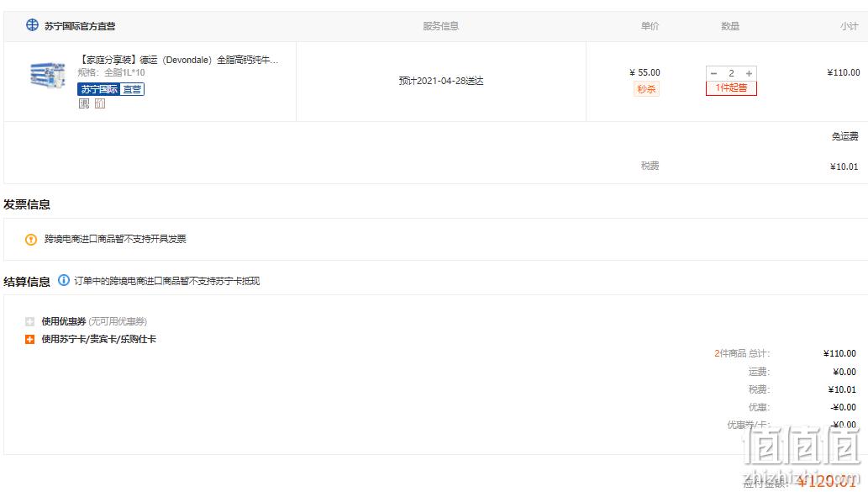Click the 使用苏宁卡/贵宾卡/乐购仕卡 label text
The image size is (868, 492).
(98, 339)
